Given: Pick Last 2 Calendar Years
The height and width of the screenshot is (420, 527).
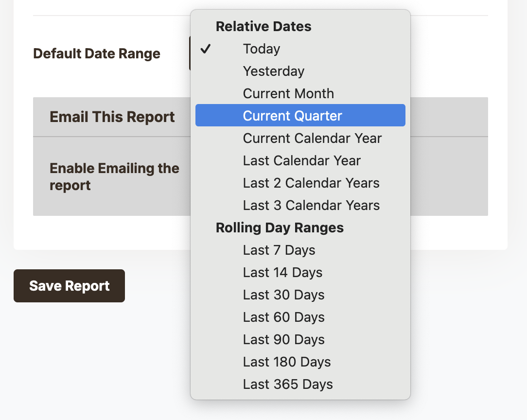Looking at the screenshot, I should [311, 183].
